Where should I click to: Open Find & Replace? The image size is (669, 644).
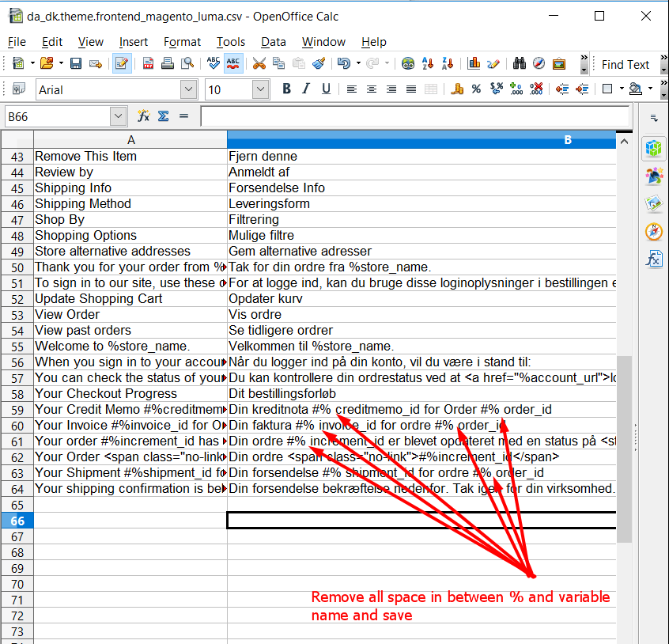[x=515, y=64]
